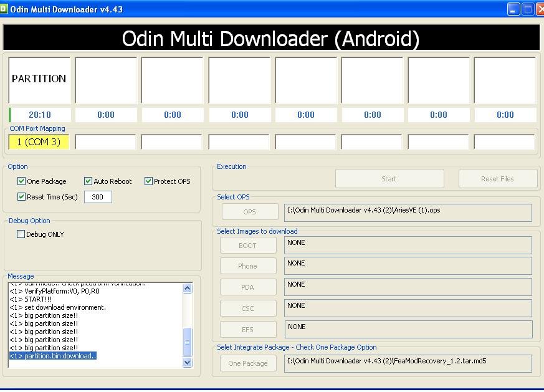Image resolution: width=544 pixels, height=392 pixels.
Task: Click the NONE field next to Phone
Action: pos(408,266)
